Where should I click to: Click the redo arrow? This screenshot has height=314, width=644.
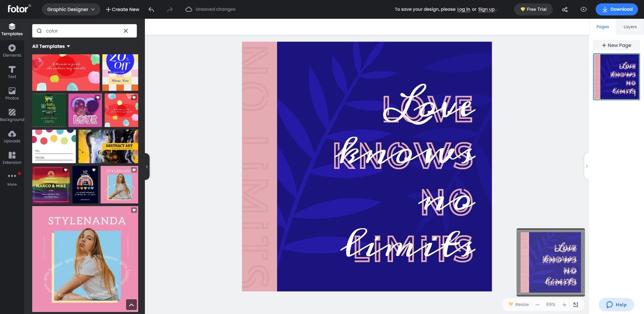click(170, 9)
